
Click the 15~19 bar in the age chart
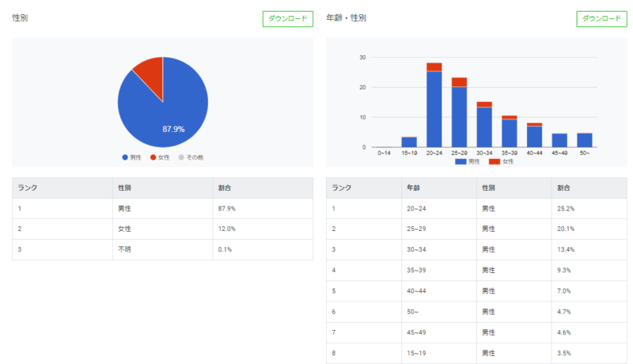pyautogui.click(x=409, y=142)
